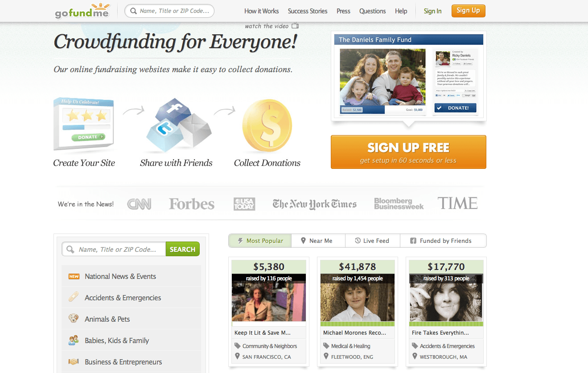Image resolution: width=588 pixels, height=373 pixels.
Task: Click the CNN logo in the news bar
Action: click(139, 204)
